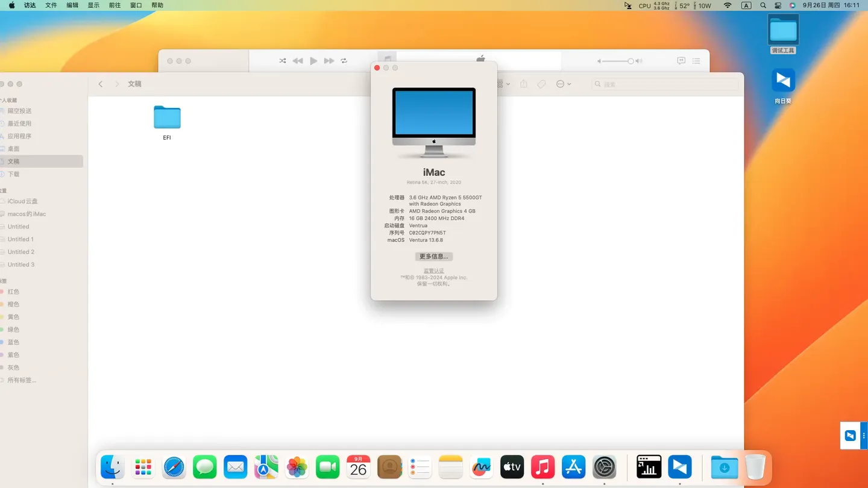Open the 前往 menu in menu bar
Screen dimensions: 868x488
pyautogui.click(x=115, y=5)
